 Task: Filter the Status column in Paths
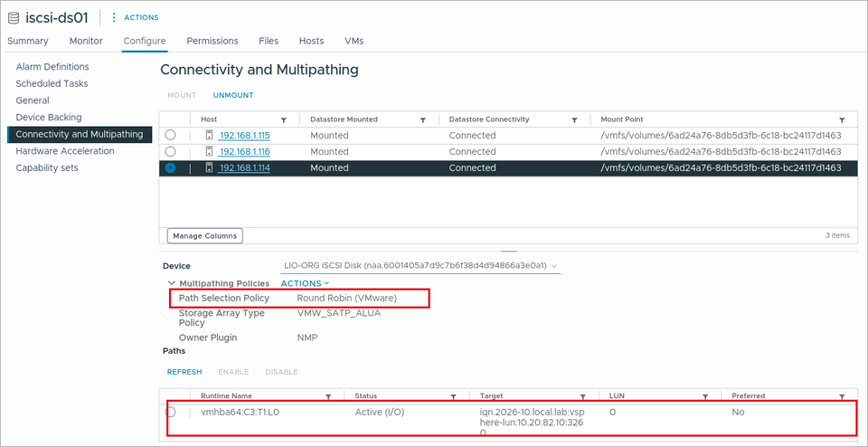453,396
